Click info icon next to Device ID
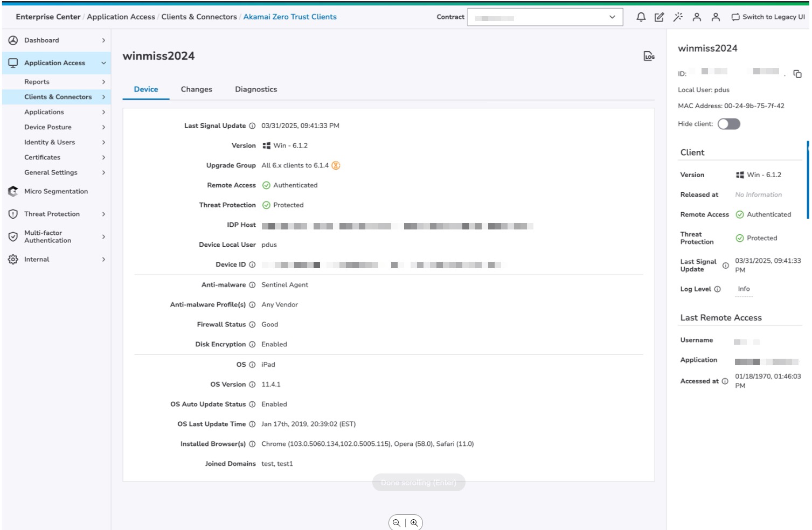The height and width of the screenshot is (530, 812). point(252,264)
